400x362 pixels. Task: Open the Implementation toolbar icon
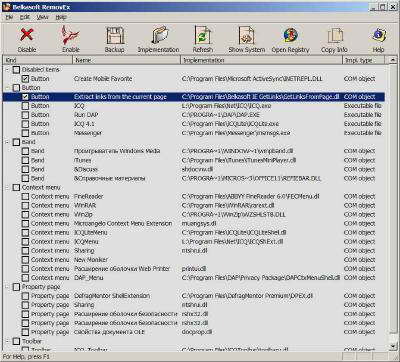pos(159,35)
